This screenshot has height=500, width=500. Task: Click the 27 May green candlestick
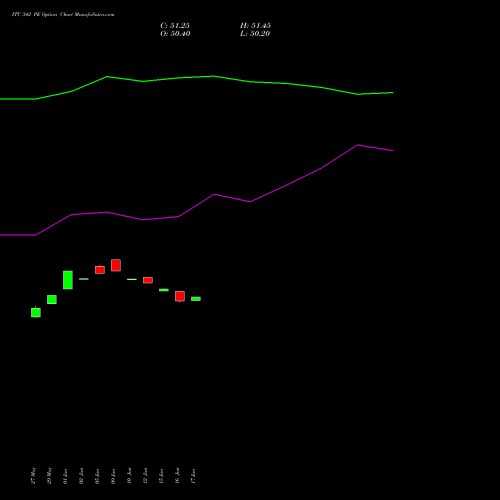click(36, 312)
